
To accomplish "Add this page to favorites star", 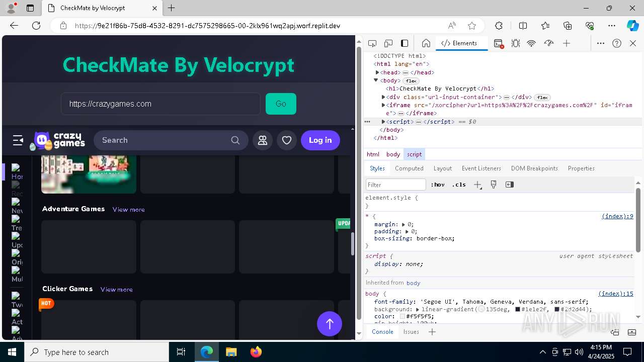I will (x=472, y=26).
